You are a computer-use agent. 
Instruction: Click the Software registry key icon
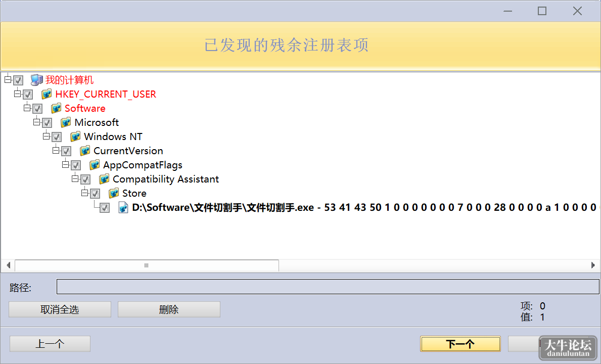56,108
